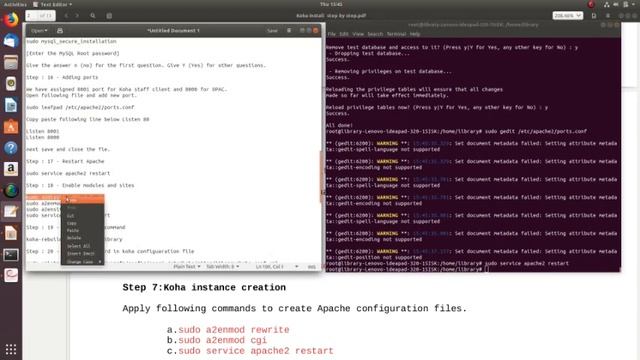Click the search icon in PDF viewer toolbar

tap(93, 16)
